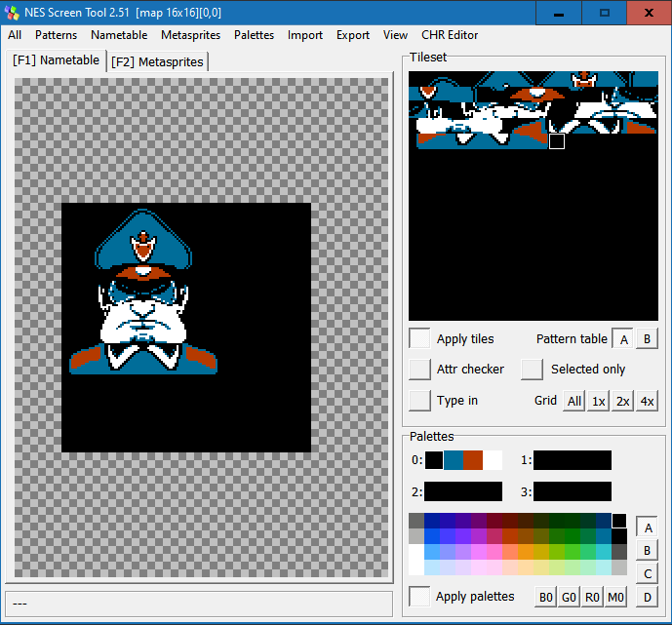Viewport: 672px width, 625px height.
Task: Toggle the Apply tiles checkbox
Action: [x=419, y=339]
